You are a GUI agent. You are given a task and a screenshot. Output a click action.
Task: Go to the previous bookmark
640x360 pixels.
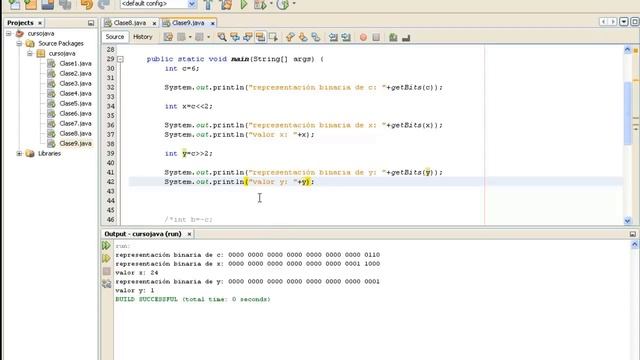click(290, 37)
